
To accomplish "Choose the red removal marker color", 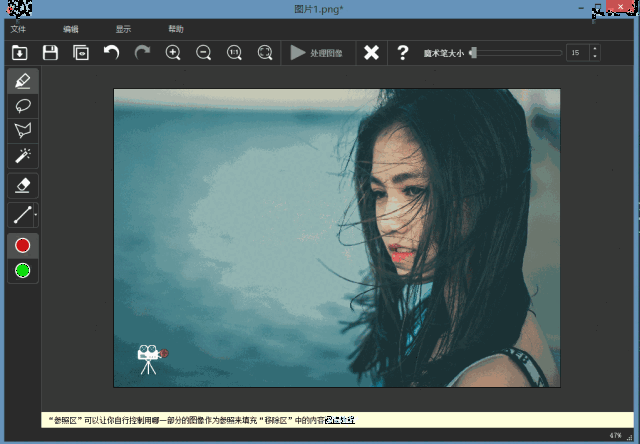I will tap(23, 246).
